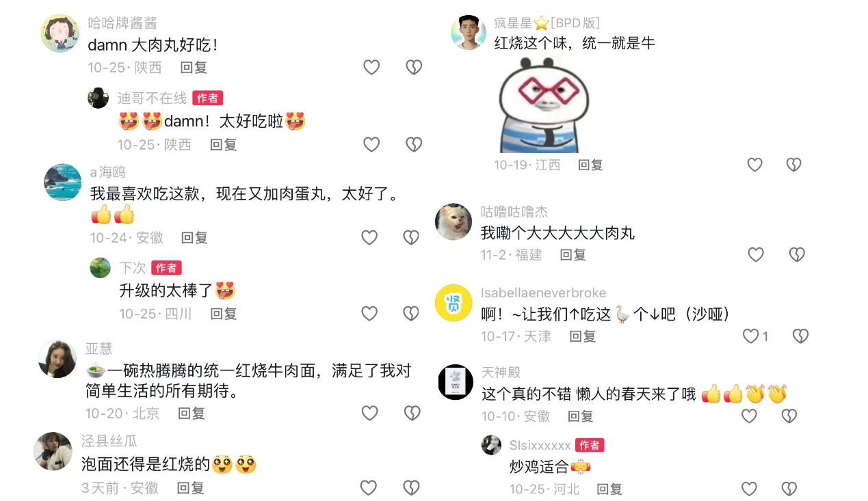The width and height of the screenshot is (868, 501).
Task: Like the comment by 哈哈牌酱酱
Action: [x=371, y=67]
